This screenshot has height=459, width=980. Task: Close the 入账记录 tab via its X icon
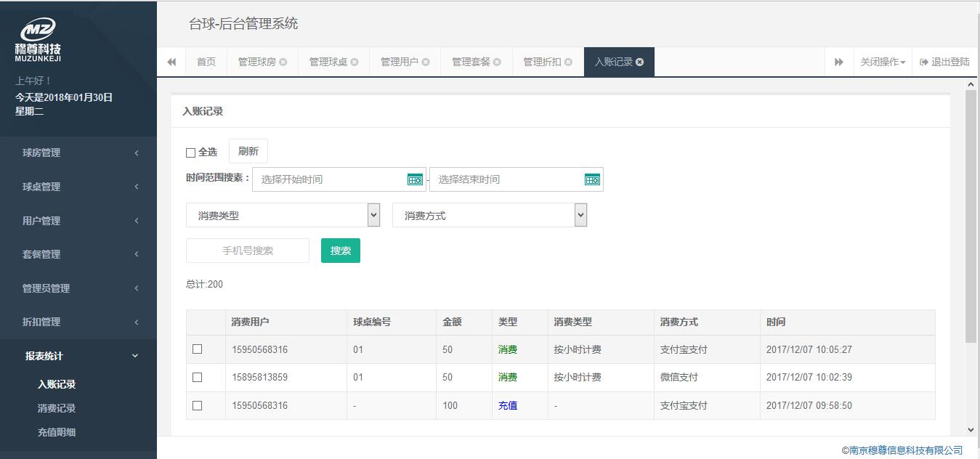pyautogui.click(x=640, y=62)
